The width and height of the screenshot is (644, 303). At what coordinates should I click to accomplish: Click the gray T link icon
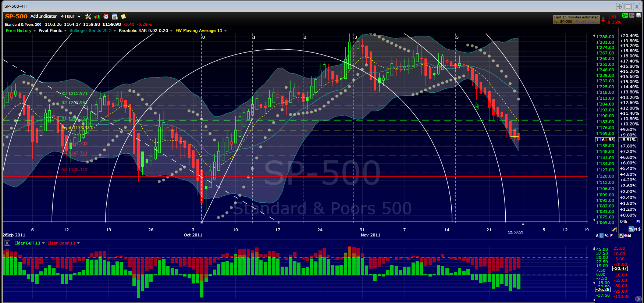632,15
